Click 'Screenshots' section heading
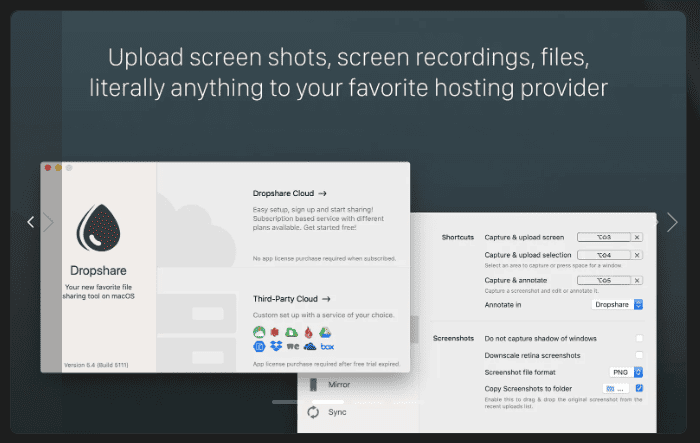The width and height of the screenshot is (700, 443). (453, 339)
